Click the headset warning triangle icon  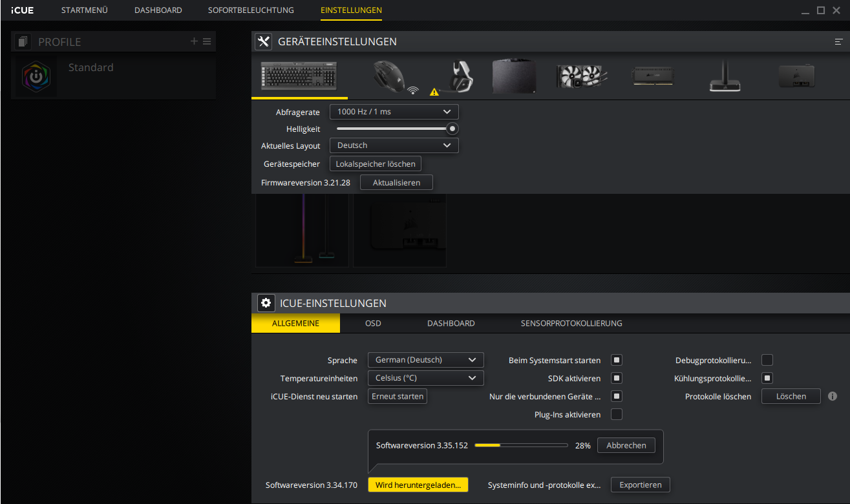434,92
